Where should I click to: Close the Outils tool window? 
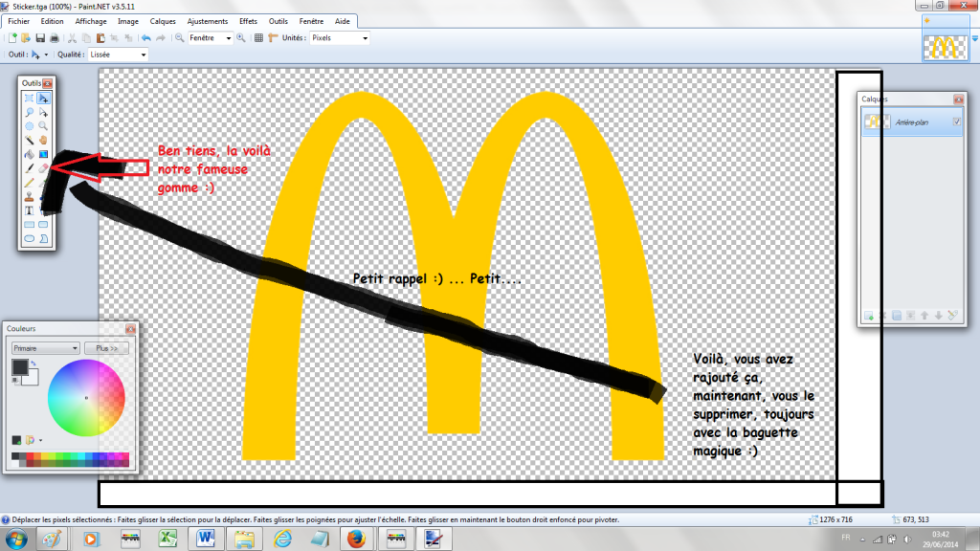click(48, 83)
